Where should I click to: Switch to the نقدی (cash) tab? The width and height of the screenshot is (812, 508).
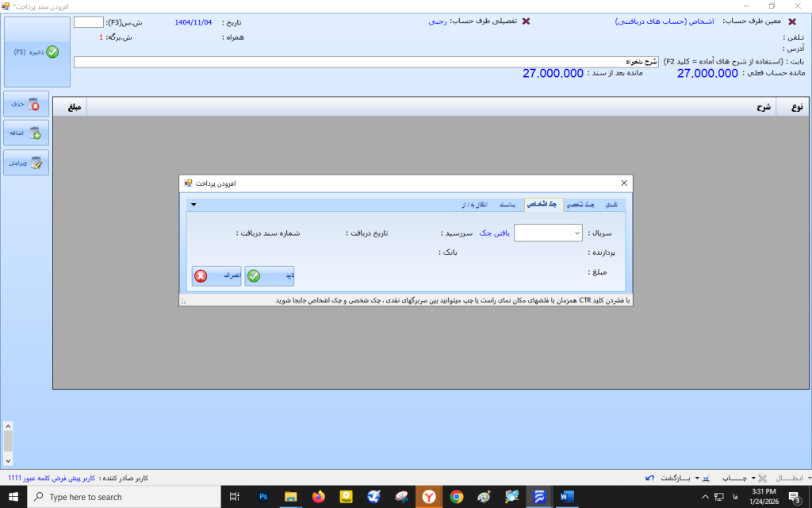(611, 205)
